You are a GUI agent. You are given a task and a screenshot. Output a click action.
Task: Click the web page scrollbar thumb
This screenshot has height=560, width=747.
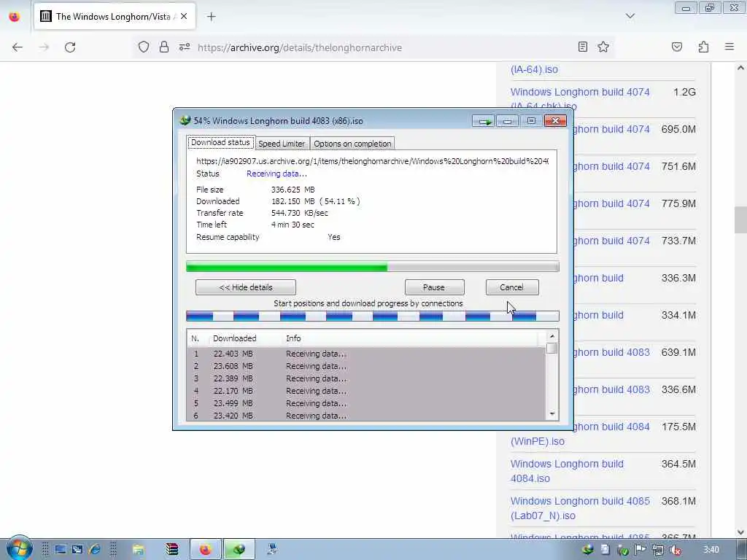[740, 219]
